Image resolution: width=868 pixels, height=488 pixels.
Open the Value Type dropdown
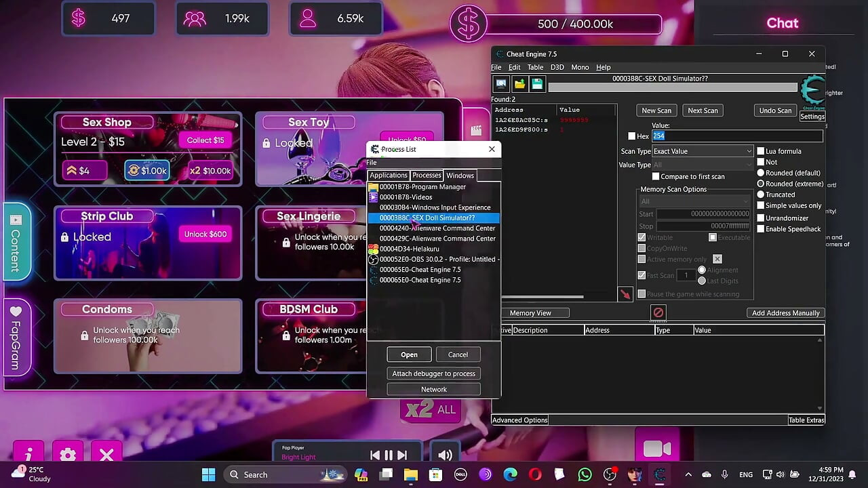coord(703,165)
